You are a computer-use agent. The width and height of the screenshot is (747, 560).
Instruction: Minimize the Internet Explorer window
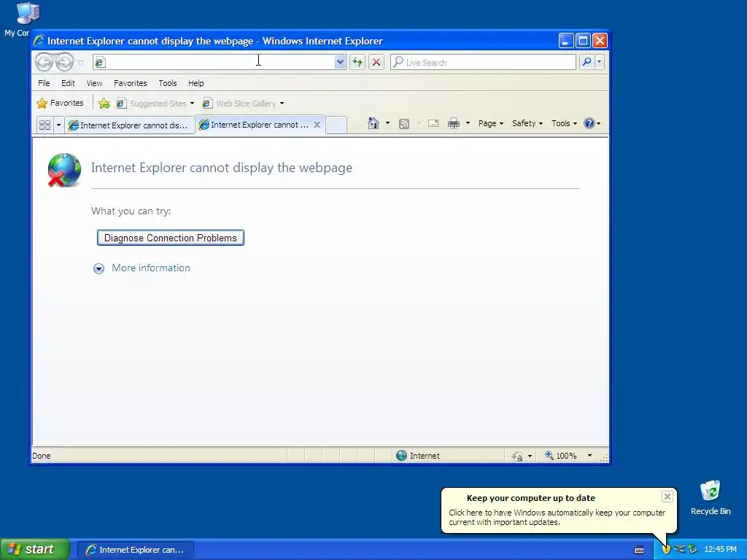pos(565,41)
